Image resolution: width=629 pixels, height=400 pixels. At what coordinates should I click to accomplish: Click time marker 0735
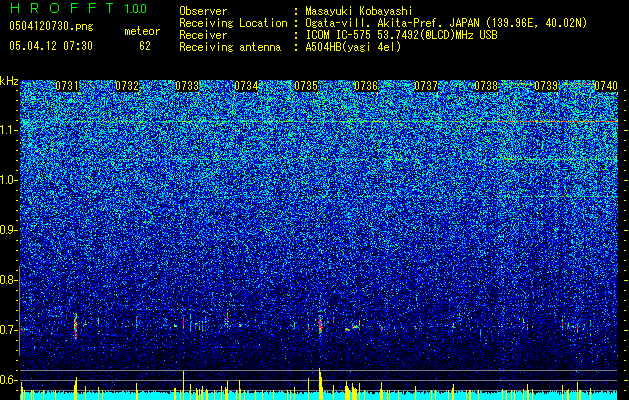coord(306,86)
